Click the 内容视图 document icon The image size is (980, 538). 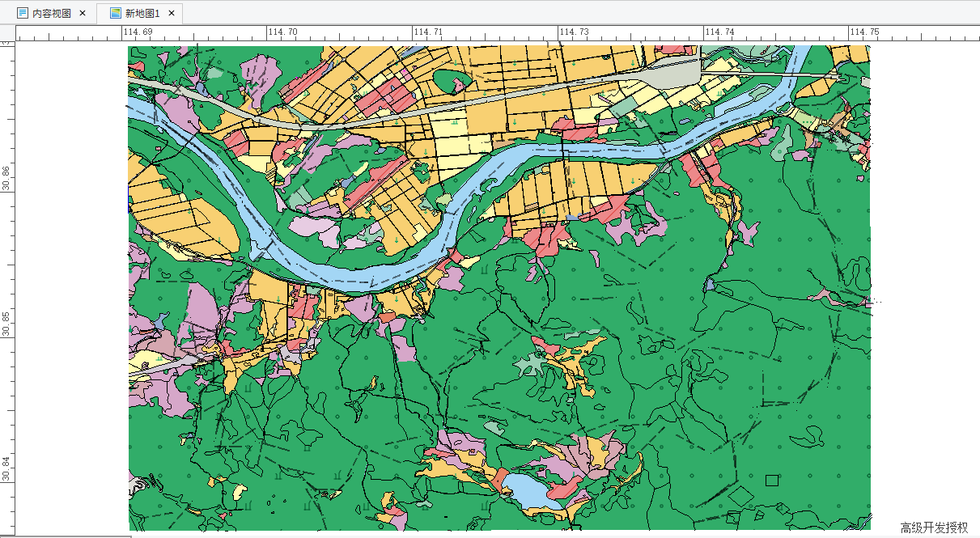(23, 14)
